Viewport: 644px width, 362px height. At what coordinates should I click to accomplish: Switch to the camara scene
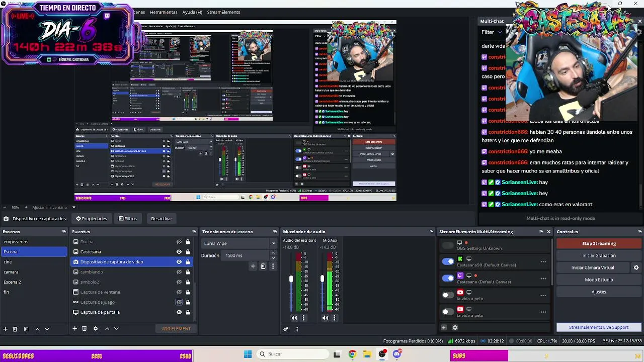34,272
